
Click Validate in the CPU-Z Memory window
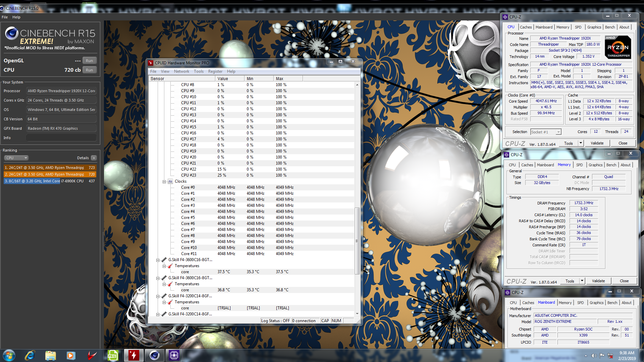click(598, 281)
